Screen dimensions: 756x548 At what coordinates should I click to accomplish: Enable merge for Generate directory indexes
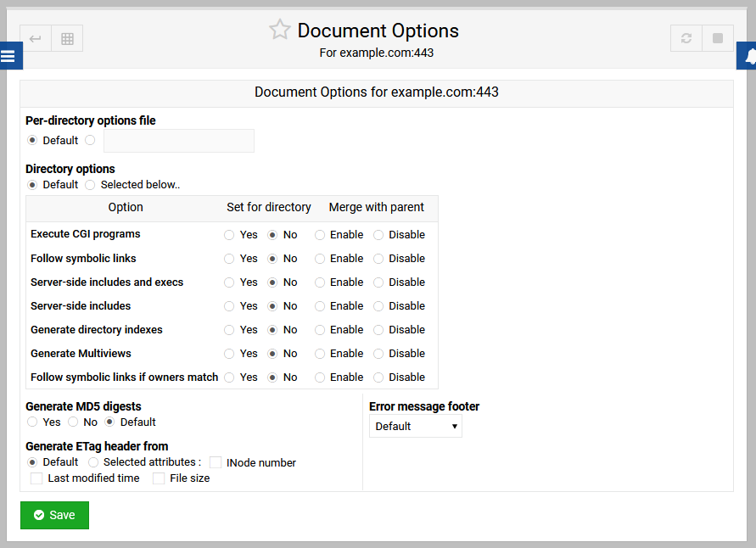click(320, 330)
